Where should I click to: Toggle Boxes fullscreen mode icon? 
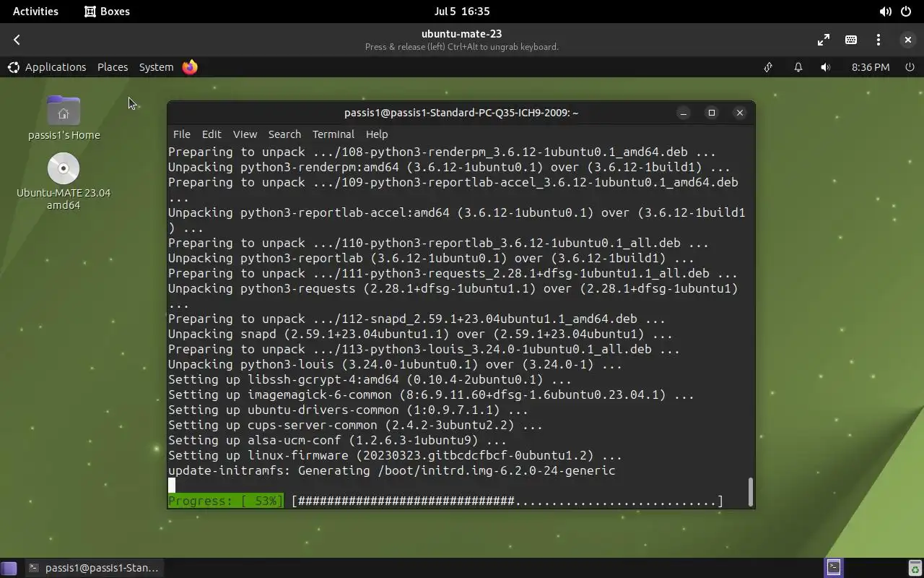coord(824,40)
